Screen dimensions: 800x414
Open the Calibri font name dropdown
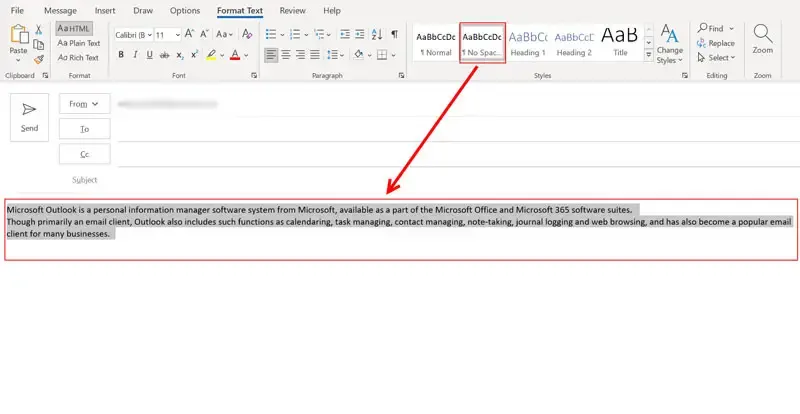pyautogui.click(x=149, y=35)
